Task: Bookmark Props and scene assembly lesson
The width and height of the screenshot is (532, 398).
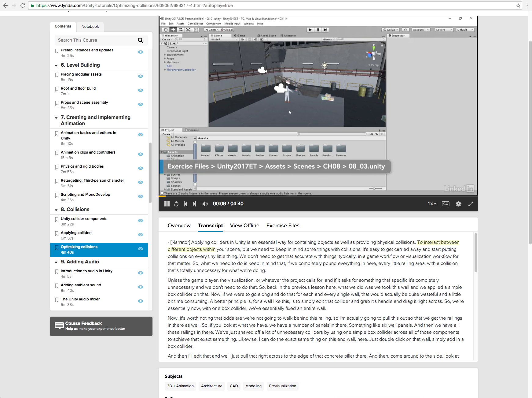Action: [57, 103]
